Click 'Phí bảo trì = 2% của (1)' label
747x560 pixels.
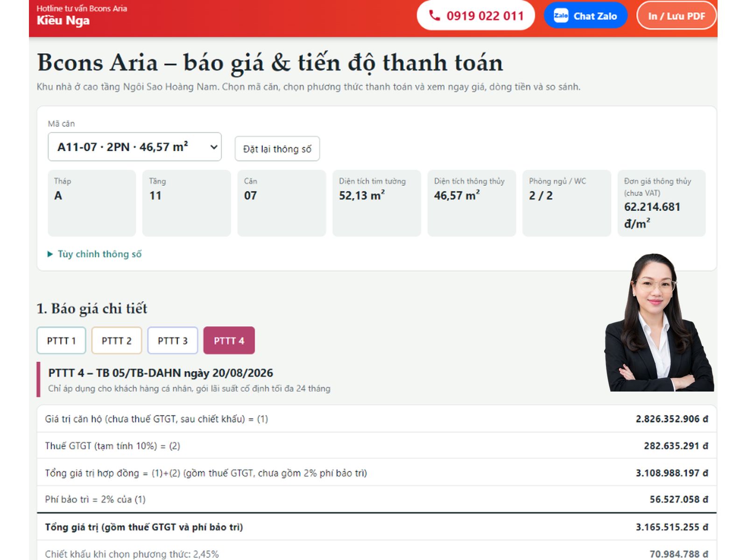pyautogui.click(x=95, y=499)
